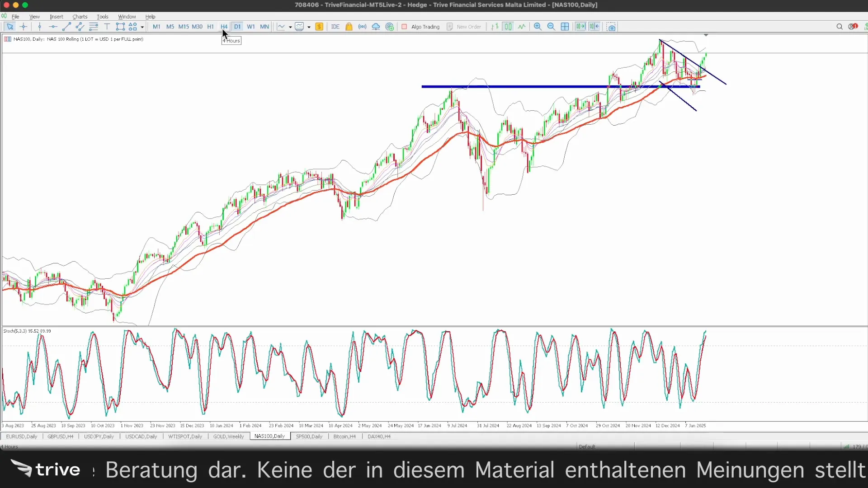The width and height of the screenshot is (868, 488).
Task: Switch to candlestick chart display
Action: (508, 27)
